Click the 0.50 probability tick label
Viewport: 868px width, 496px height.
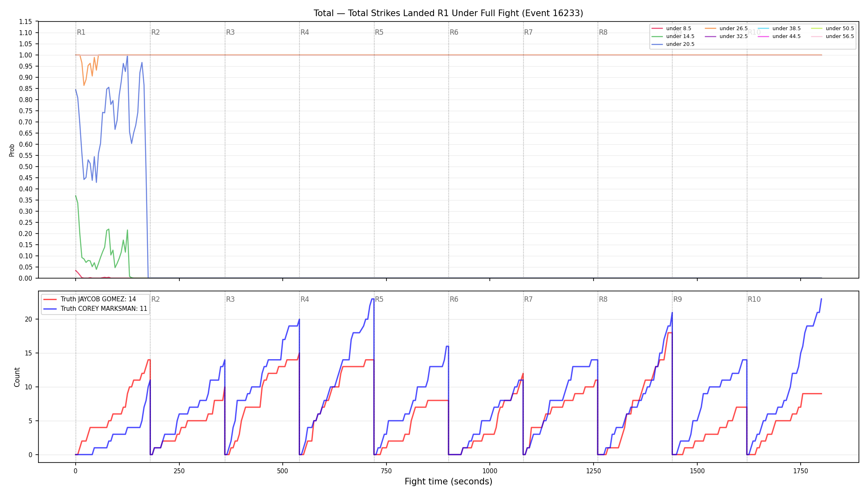(x=26, y=167)
